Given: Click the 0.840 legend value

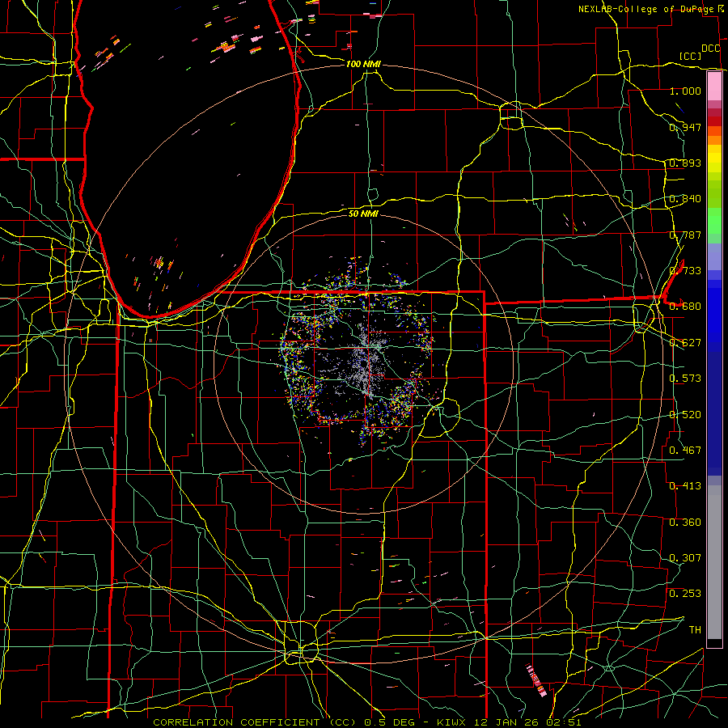Looking at the screenshot, I should pyautogui.click(x=685, y=198).
